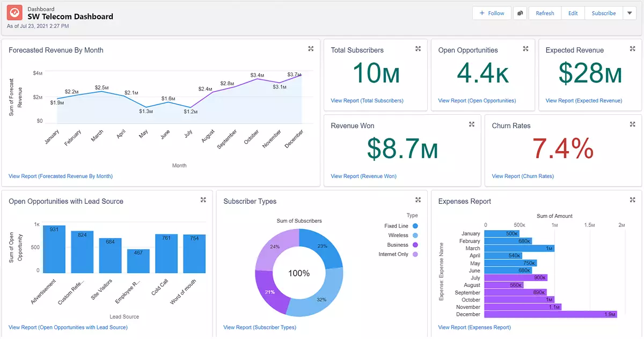Open the Chatter feed icon in header

point(519,13)
